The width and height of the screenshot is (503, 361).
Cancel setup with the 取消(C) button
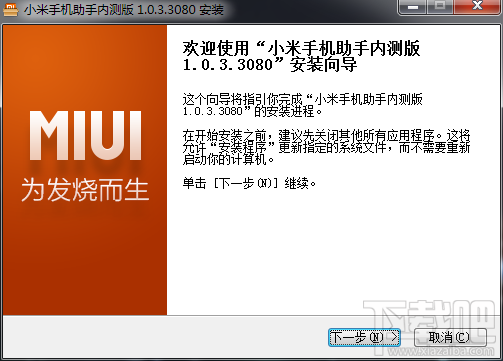(x=450, y=337)
